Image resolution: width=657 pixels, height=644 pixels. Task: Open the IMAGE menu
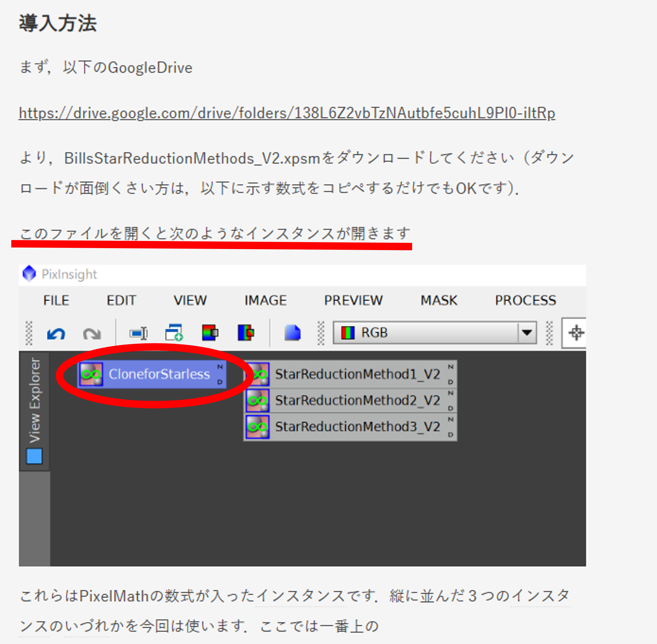coord(265,300)
